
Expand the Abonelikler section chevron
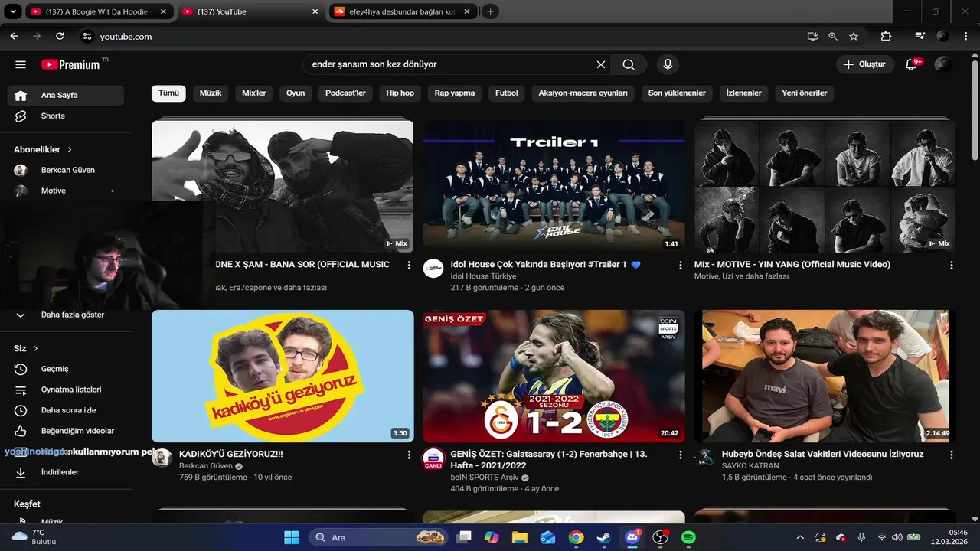70,149
